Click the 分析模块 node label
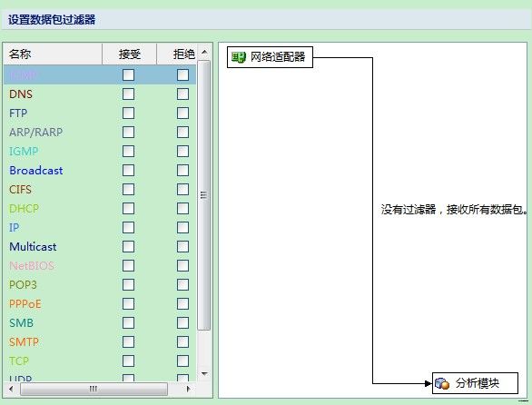 pyautogui.click(x=478, y=383)
